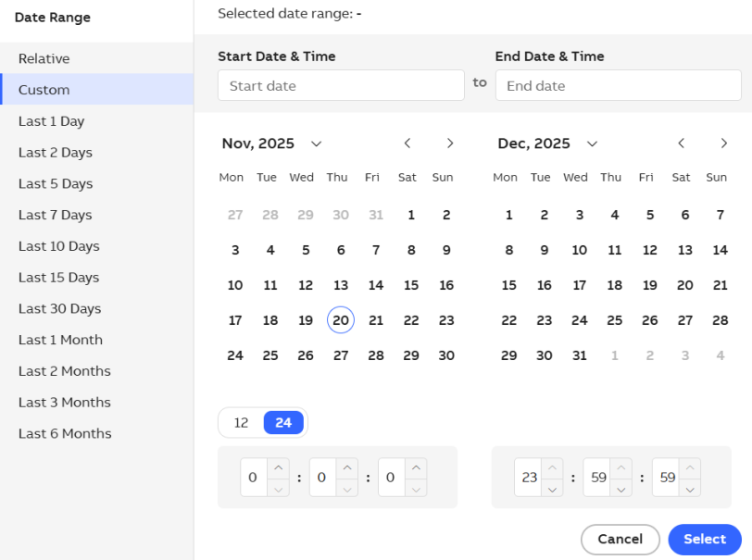Switch time format to 12 hour
The width and height of the screenshot is (752, 560).
click(242, 423)
